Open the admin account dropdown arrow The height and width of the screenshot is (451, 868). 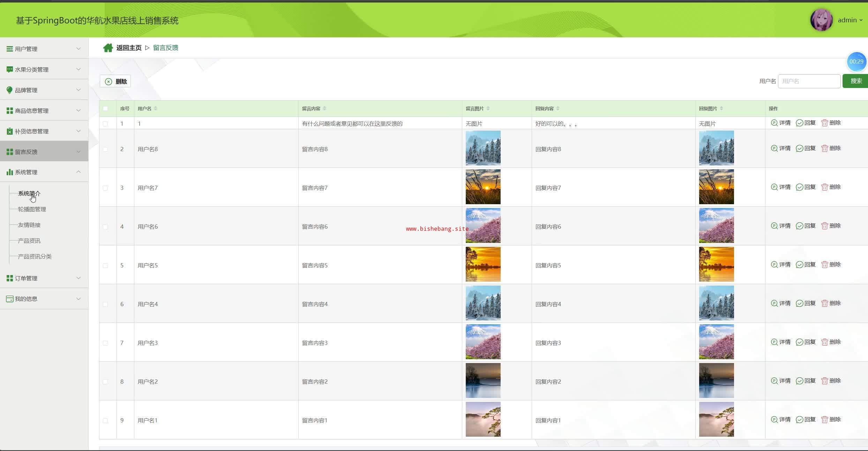point(861,20)
